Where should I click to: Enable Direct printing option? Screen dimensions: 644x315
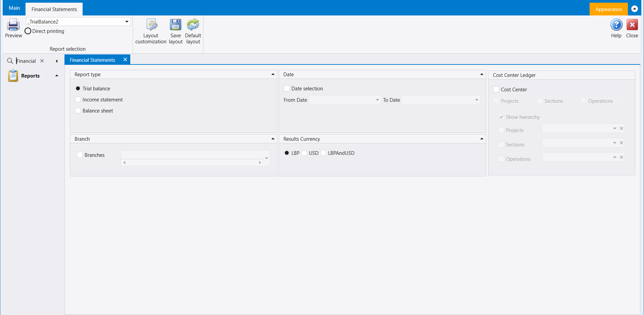coord(28,31)
